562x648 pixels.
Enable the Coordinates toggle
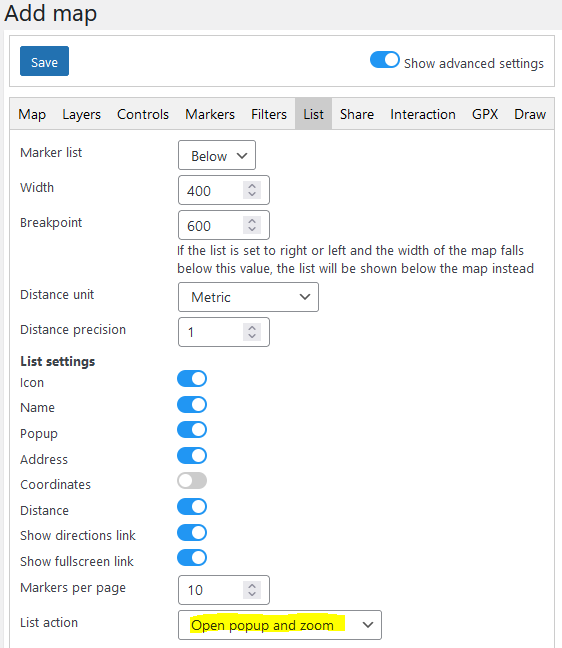pyautogui.click(x=192, y=481)
